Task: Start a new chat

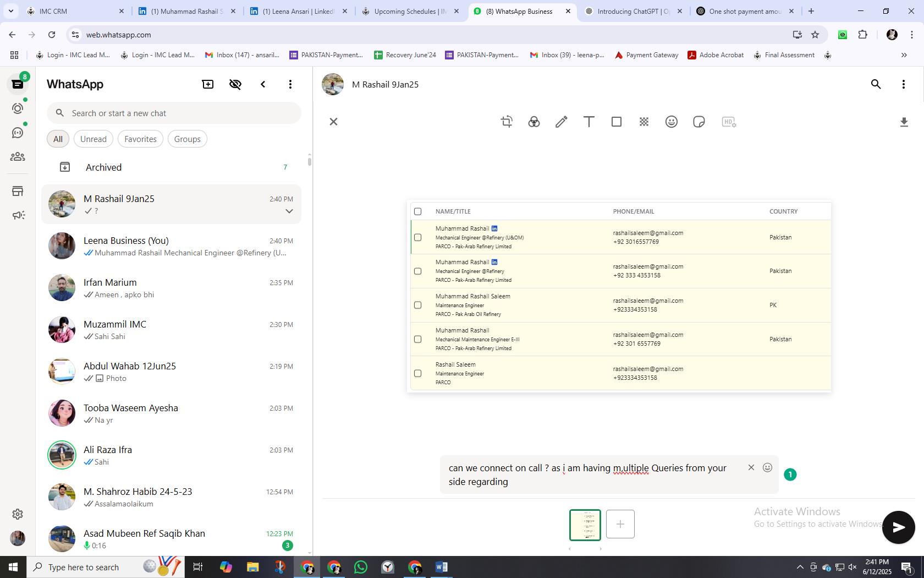Action: point(208,84)
